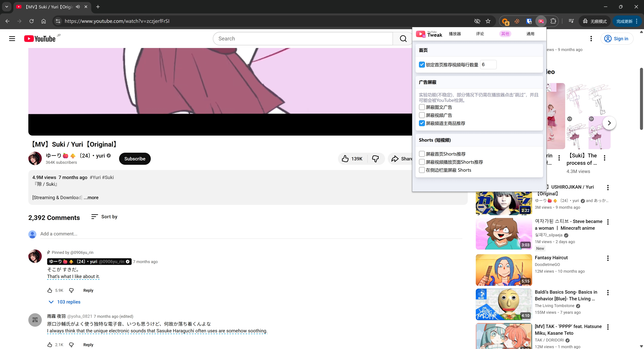Click the like thumbs-up icon showing 139K
Screen dimensions: 644x349
pos(345,159)
